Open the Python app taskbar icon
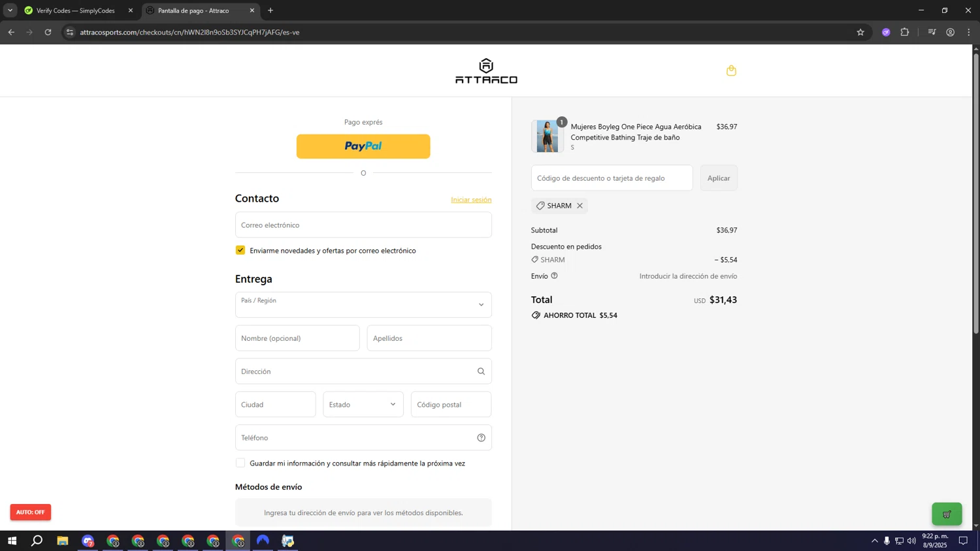 pos(288,541)
